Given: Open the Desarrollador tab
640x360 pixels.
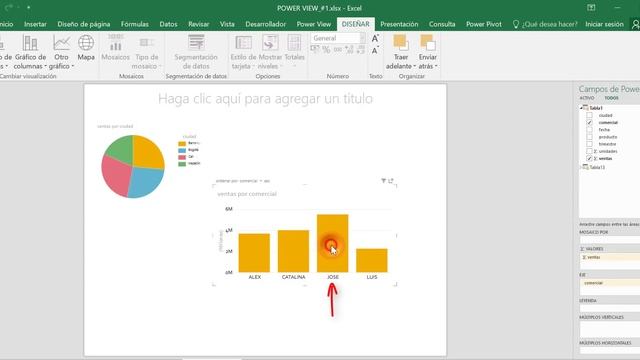Looking at the screenshot, I should pos(265,24).
